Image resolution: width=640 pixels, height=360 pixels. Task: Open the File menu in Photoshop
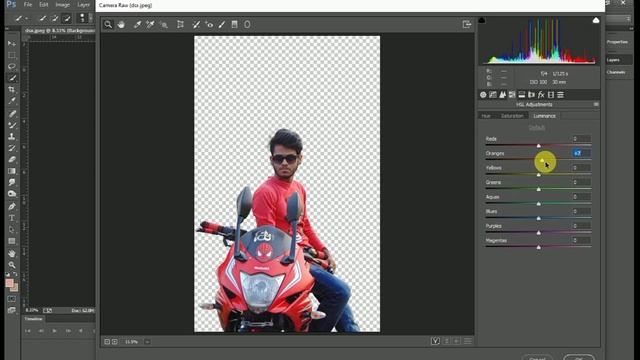(28, 4)
